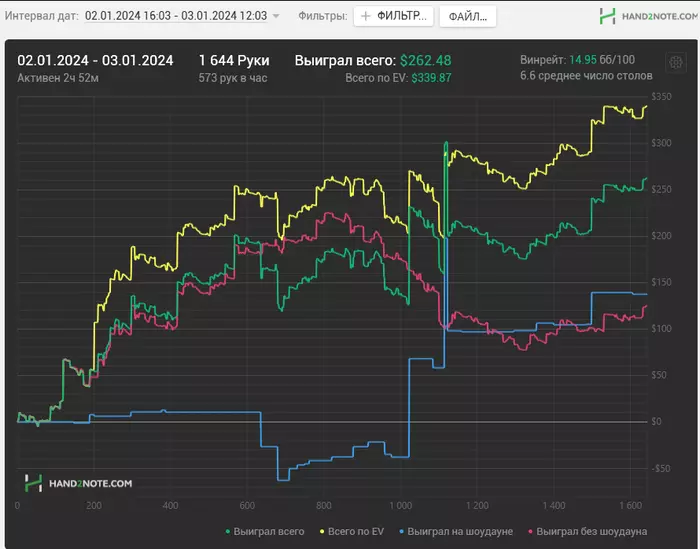
Task: Click the 1 644 Руки hand count
Action: point(234,60)
